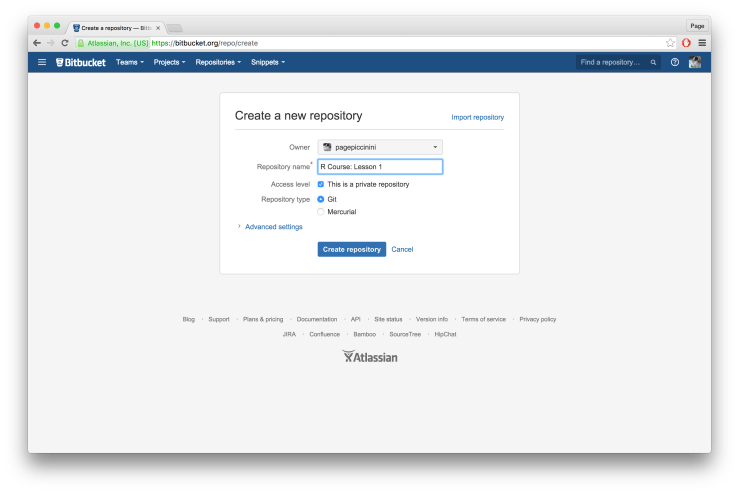Open the HipChat footer link
739x493 pixels.
coord(445,334)
